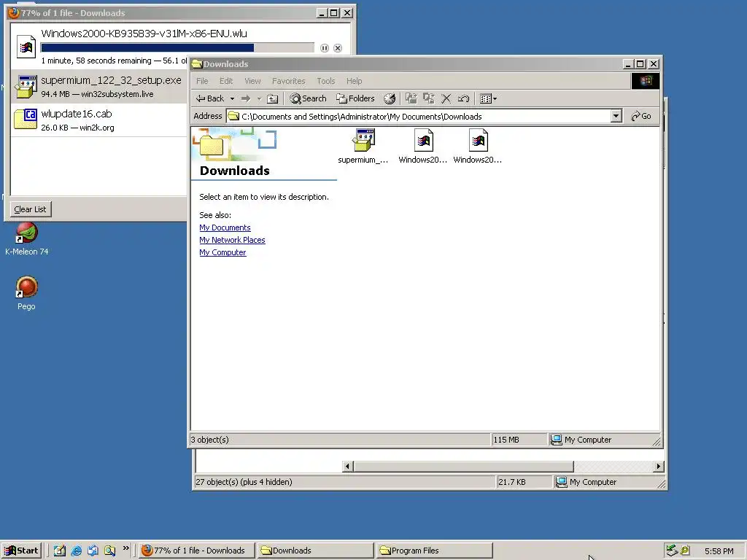The image size is (747, 560).
Task: Click the 5:58 PM taskbar clock
Action: click(719, 551)
